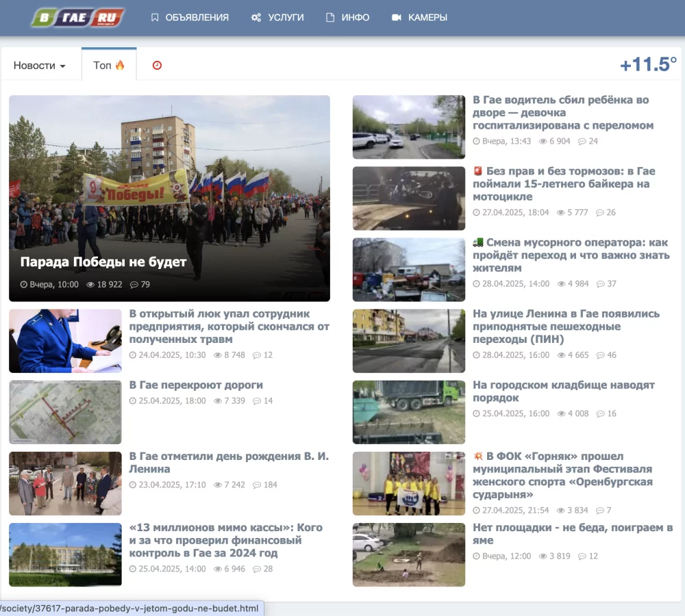Viewport: 685px width, 616px height.
Task: Open ИНФО menu item
Action: pos(348,18)
